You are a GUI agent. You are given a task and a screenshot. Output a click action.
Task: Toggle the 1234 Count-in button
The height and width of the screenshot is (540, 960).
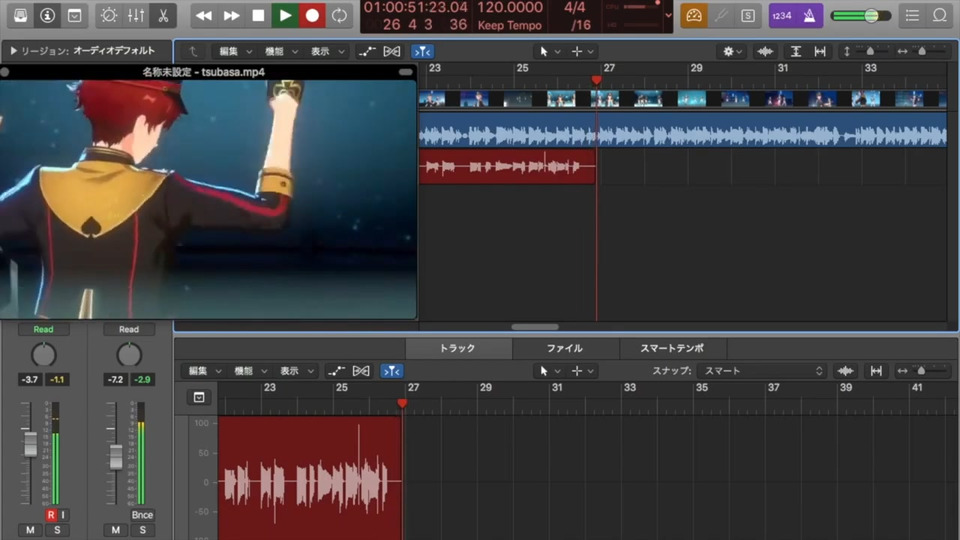782,15
